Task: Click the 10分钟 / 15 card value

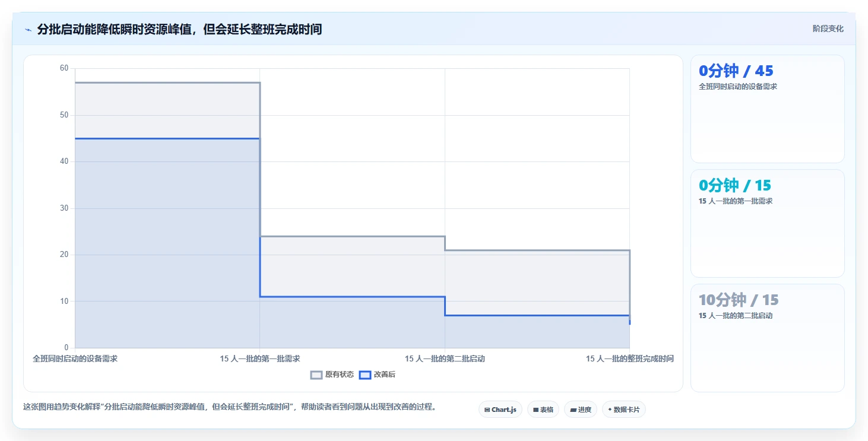Action: pos(739,300)
